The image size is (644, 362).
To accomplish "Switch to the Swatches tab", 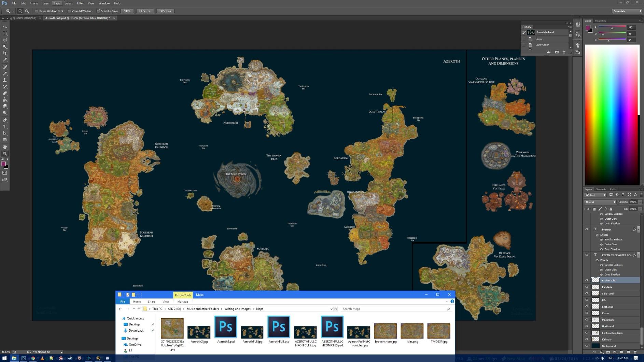I will (x=600, y=21).
